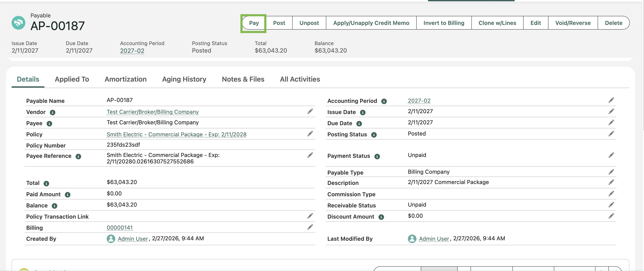The height and width of the screenshot is (271, 644).
Task: Select Paid Amount value $0.00
Action: (x=114, y=193)
